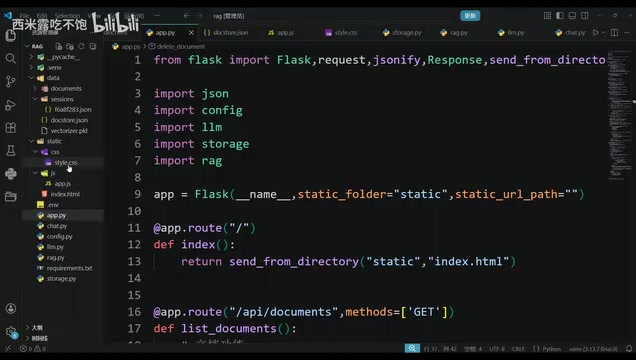Switch to the docstore.json tab
Image resolution: width=636 pixels, height=360 pixels.
226,32
